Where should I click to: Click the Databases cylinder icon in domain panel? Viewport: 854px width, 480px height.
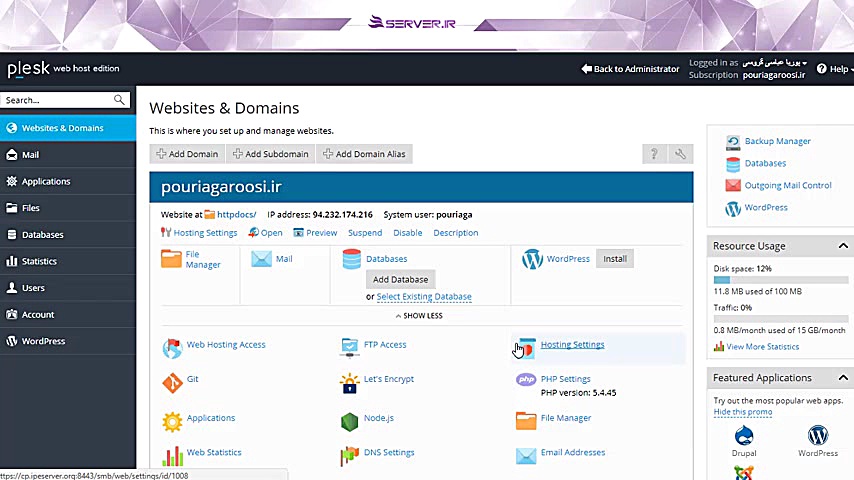352,259
